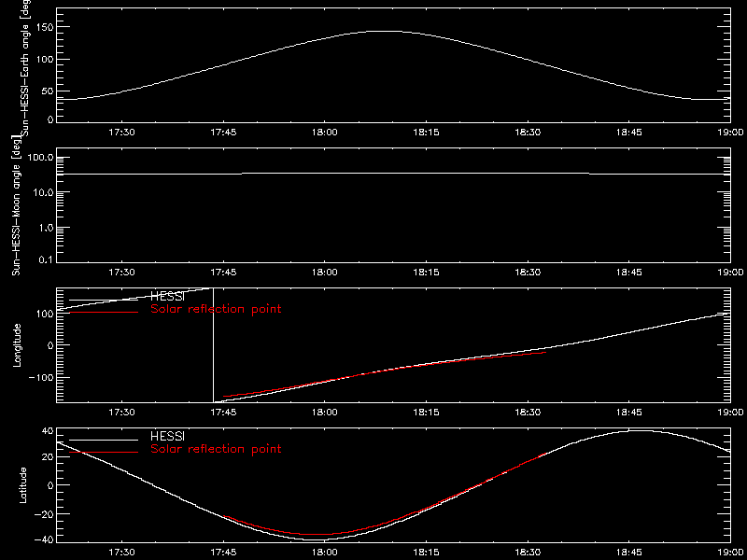Screen dimensions: 747x560
Task: Click 17:30 label under the Moon angle plot
Action: pos(122,273)
